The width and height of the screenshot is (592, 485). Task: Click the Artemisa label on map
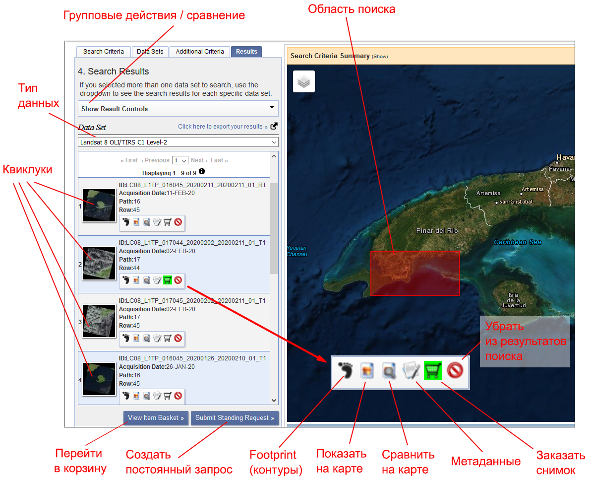488,193
